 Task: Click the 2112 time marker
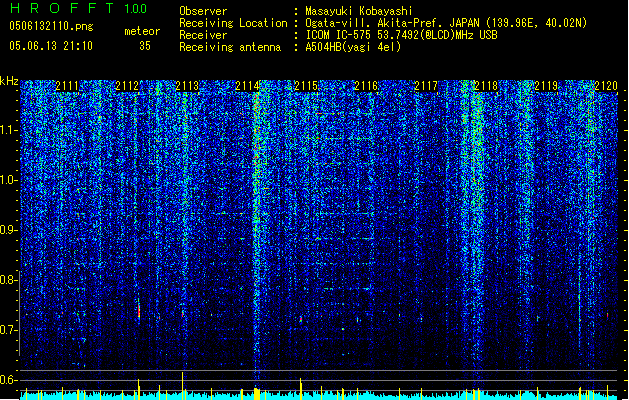pos(127,86)
